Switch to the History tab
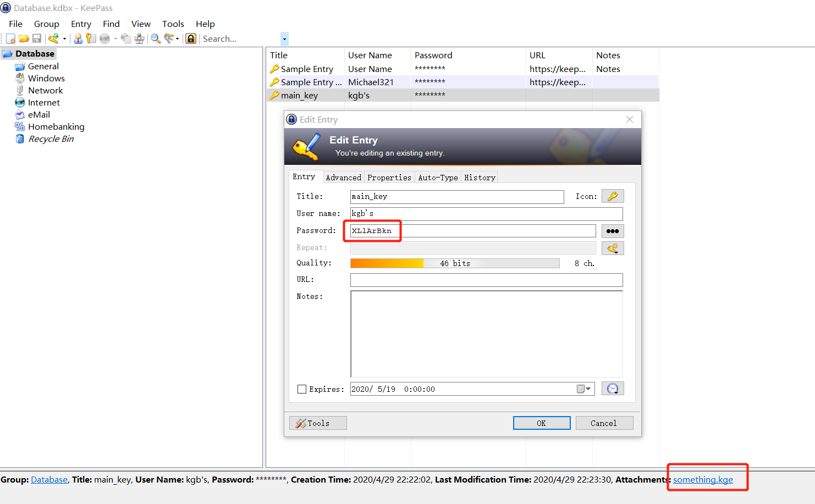 coord(480,178)
